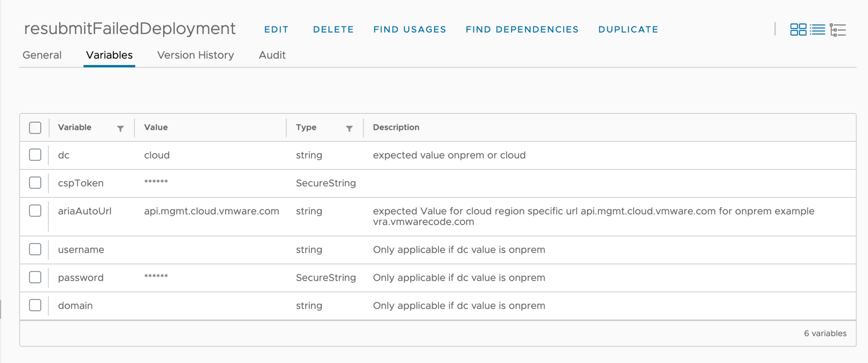Click the 'cspToken' variable name
The height and width of the screenshot is (363, 868).
click(81, 183)
